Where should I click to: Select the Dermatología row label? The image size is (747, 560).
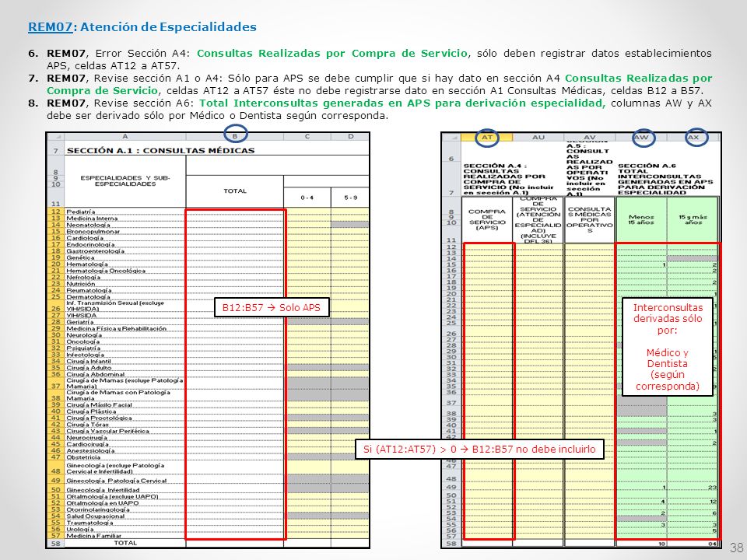(x=88, y=297)
